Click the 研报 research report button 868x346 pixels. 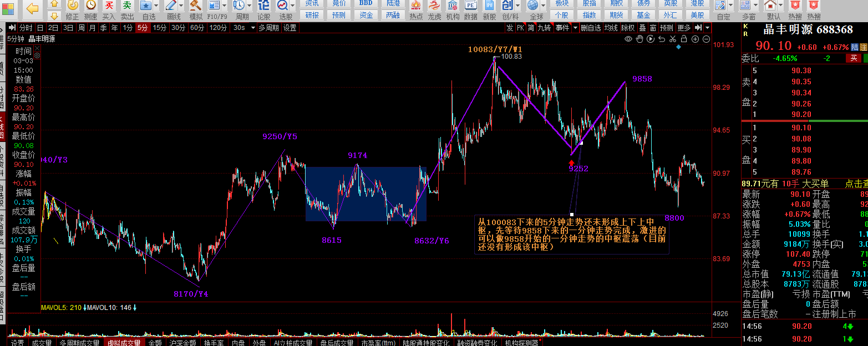[x=312, y=15]
